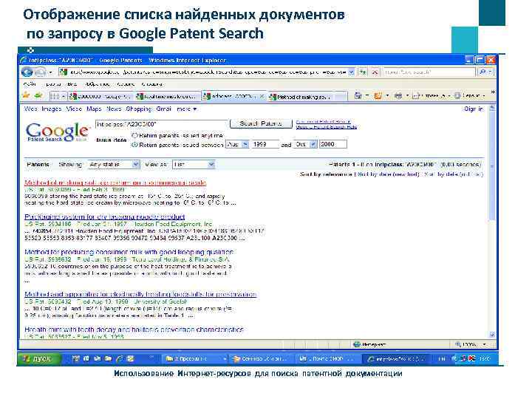Open Favorites star icon
532x399 pixels.
click(26, 96)
